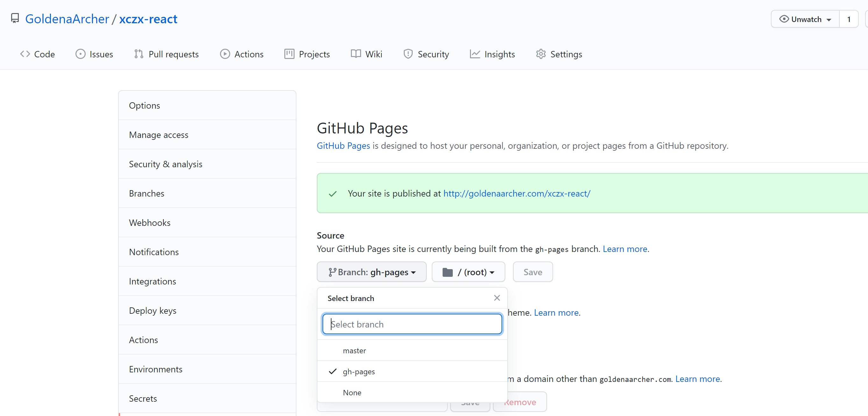Click the watchers count 1
868x416 pixels.
coord(849,19)
